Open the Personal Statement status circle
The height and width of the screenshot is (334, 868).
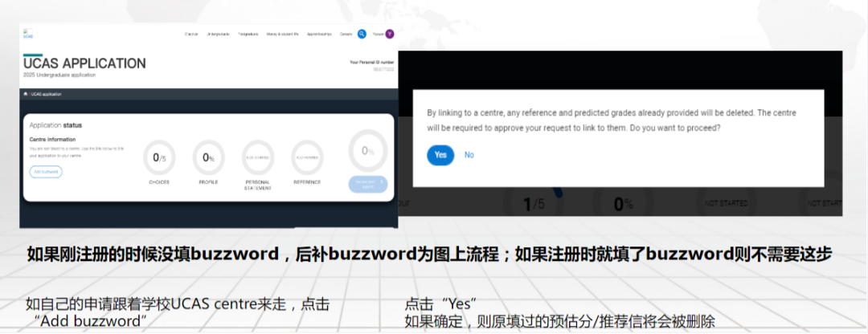coord(258,157)
